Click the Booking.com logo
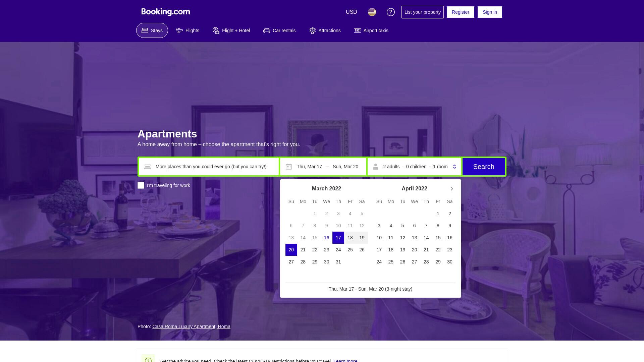Viewport: 644px width, 362px height. [x=166, y=12]
